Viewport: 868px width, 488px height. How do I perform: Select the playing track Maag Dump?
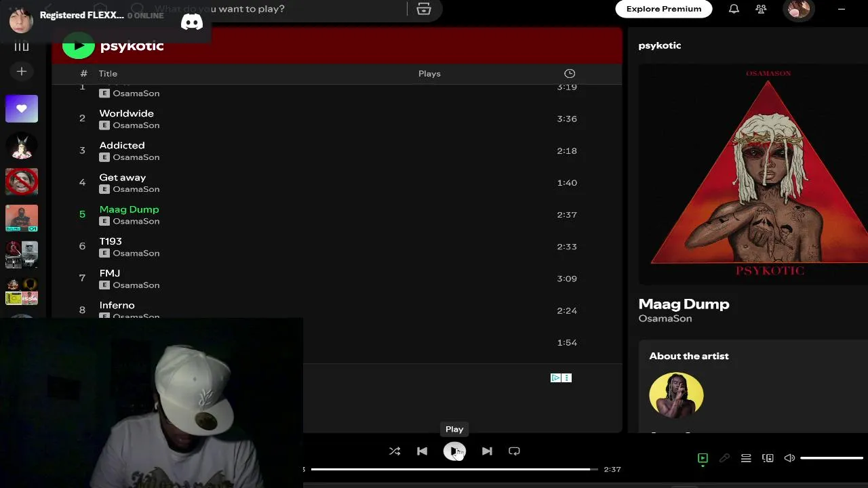129,209
